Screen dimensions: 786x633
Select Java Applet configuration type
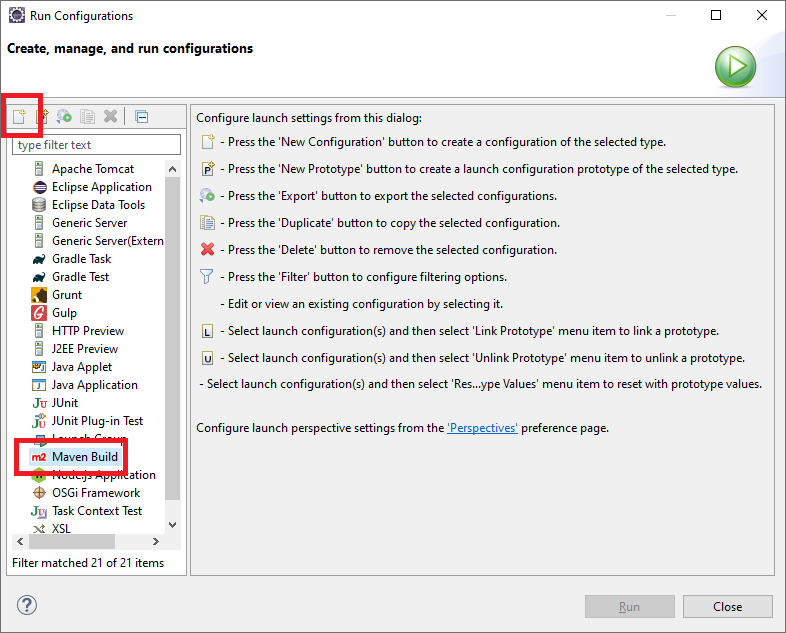[x=82, y=367]
